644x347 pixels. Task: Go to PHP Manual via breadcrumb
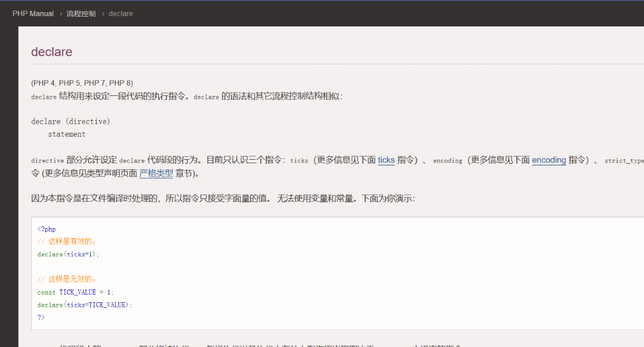[33, 13]
